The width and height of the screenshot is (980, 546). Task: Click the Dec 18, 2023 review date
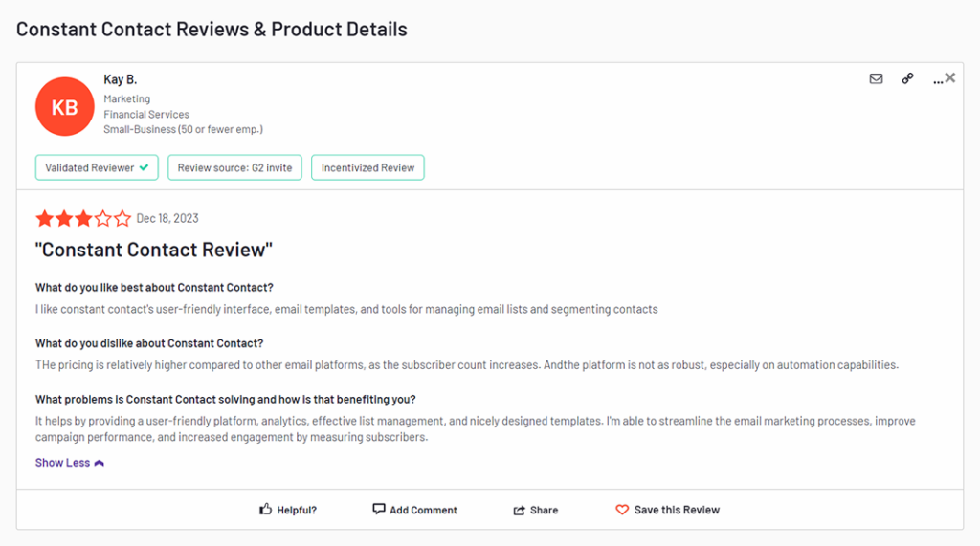pos(167,218)
